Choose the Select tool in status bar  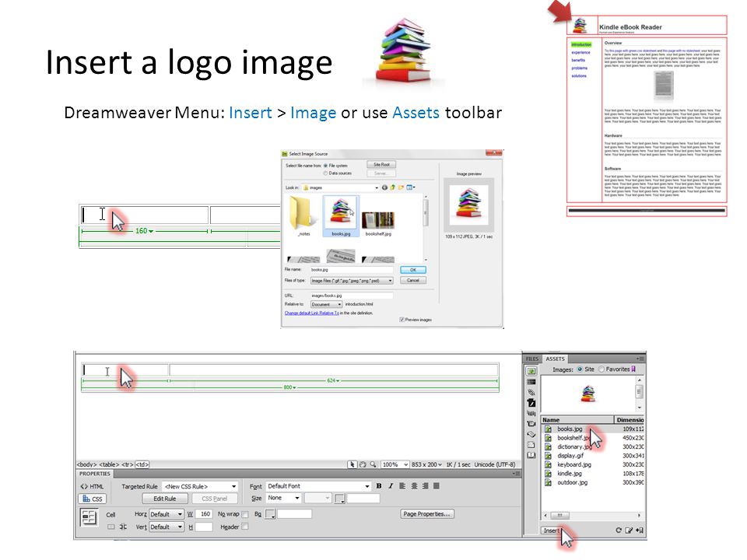(352, 464)
